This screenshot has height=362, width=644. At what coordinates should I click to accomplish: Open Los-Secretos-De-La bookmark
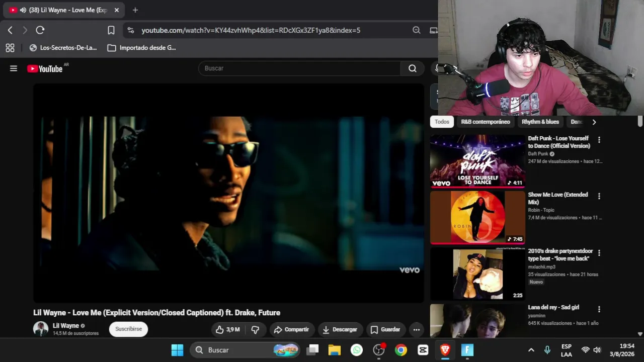[63, 48]
